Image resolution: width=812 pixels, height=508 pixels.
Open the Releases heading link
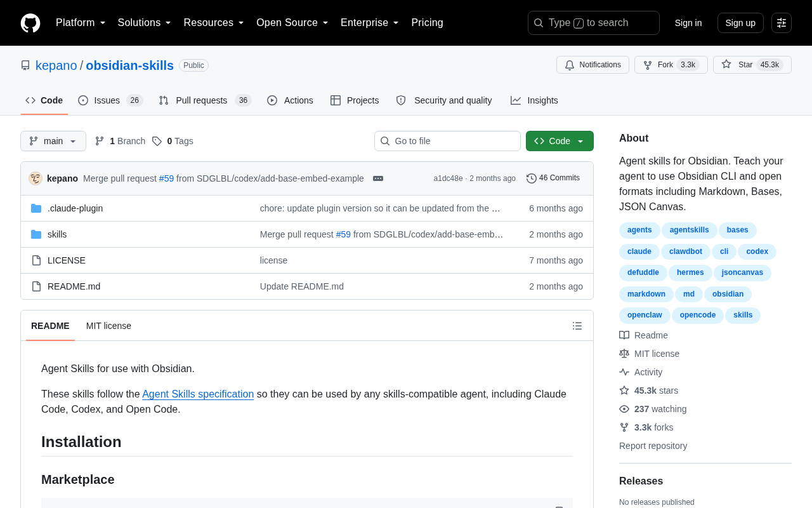tap(641, 481)
